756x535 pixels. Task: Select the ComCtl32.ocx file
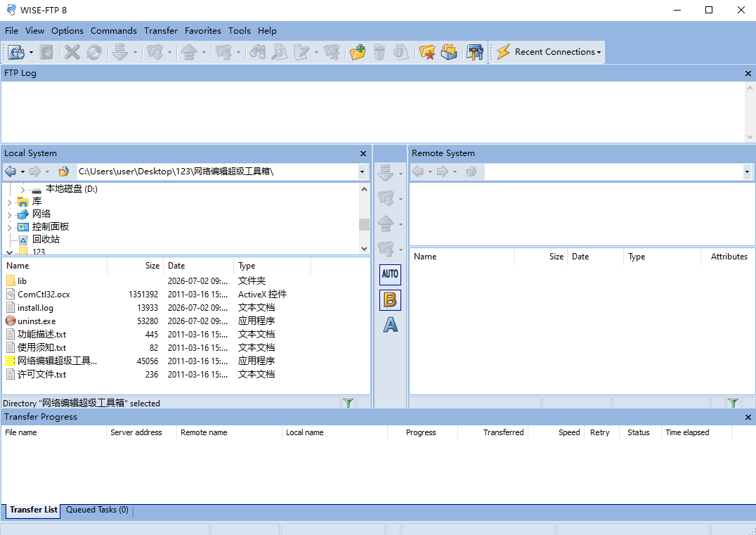tap(44, 295)
